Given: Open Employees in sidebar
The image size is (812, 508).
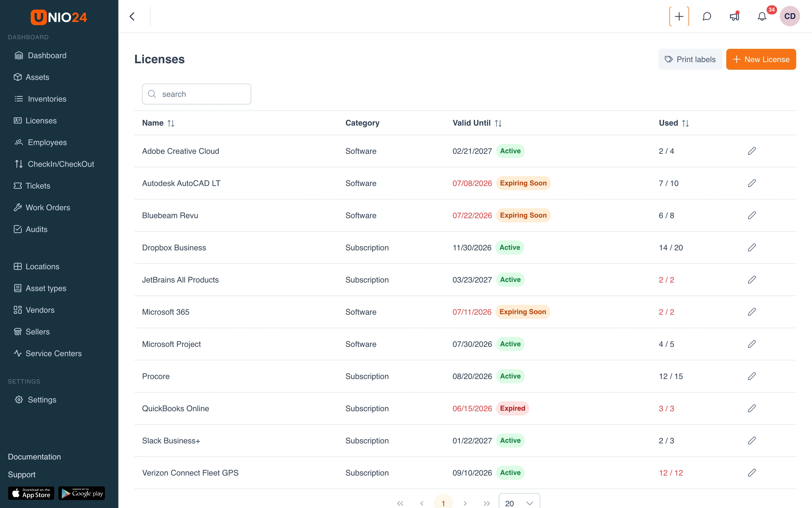Looking at the screenshot, I should click(x=41, y=143).
